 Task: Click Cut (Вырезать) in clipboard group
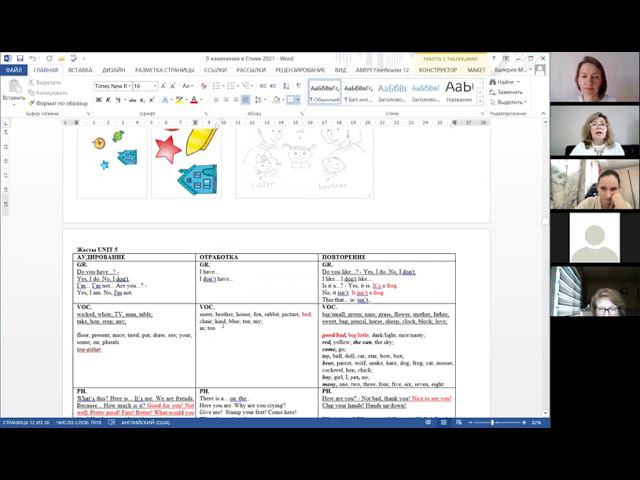coord(44,82)
